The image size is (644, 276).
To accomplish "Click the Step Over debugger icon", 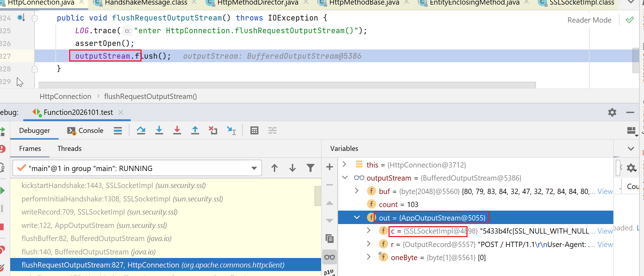I will click(x=141, y=130).
